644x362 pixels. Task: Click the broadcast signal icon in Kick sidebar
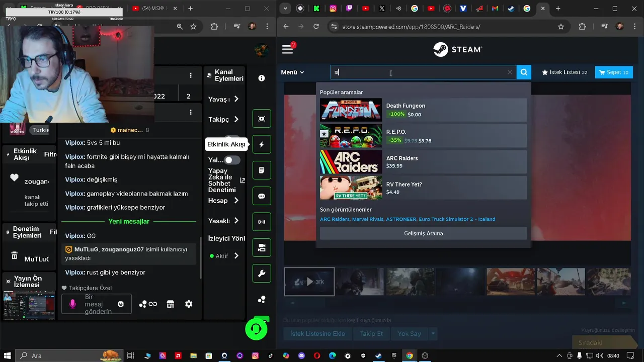[x=262, y=222]
